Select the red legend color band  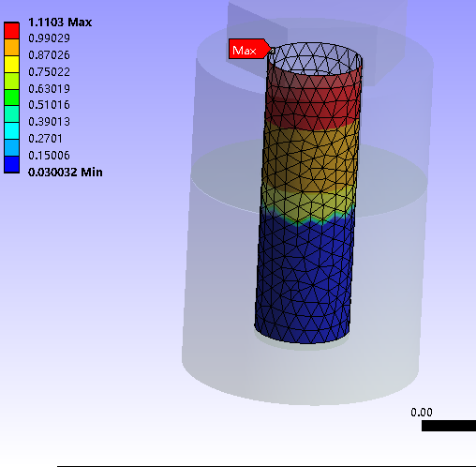(11, 31)
